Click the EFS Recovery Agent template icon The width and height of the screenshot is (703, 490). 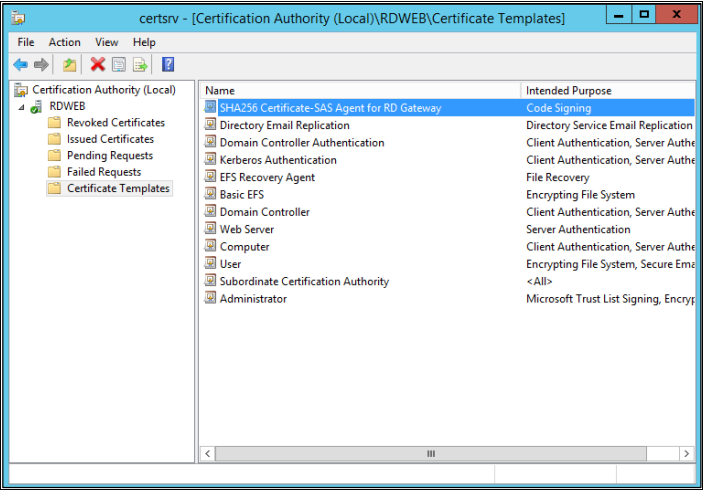point(210,176)
